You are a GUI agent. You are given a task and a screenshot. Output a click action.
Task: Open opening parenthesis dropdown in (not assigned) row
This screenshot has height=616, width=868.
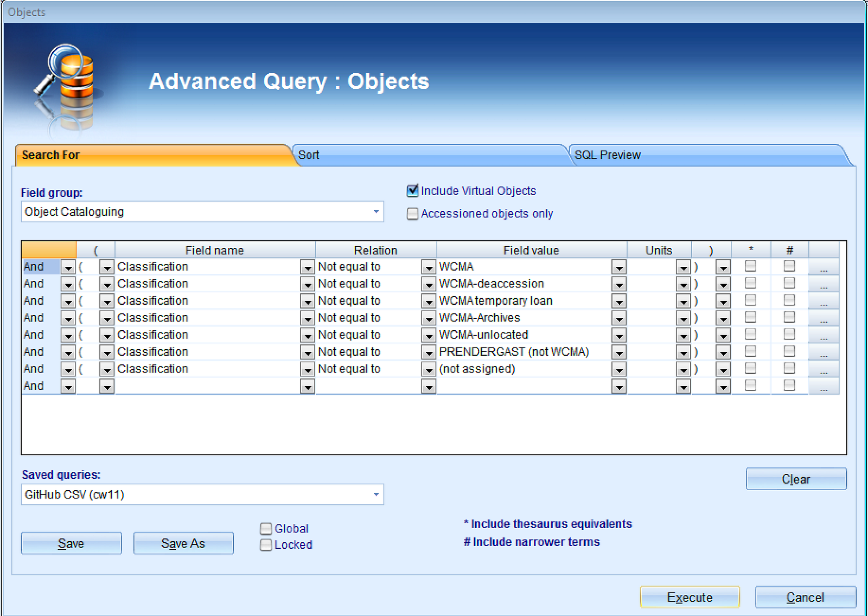click(107, 369)
